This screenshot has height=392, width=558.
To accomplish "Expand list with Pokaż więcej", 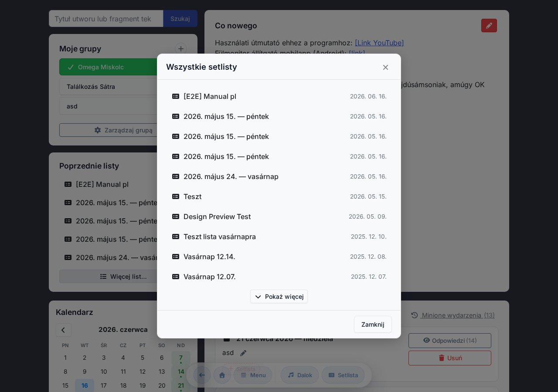I will coord(279,297).
